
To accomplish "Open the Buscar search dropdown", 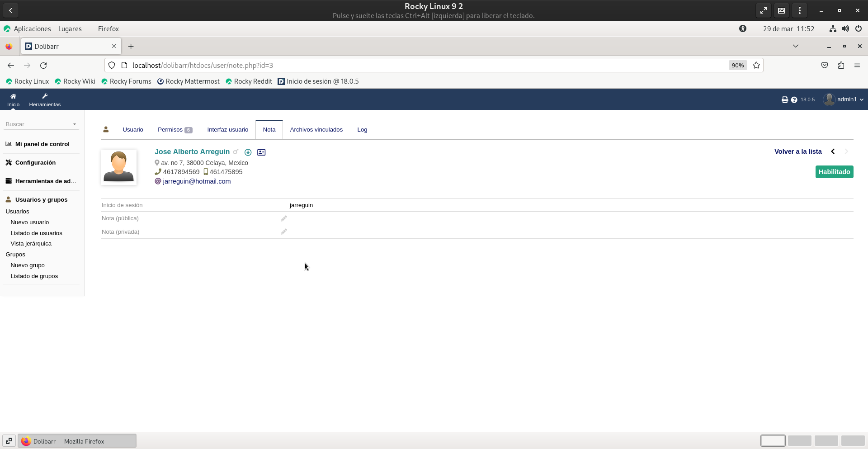I will pyautogui.click(x=41, y=124).
